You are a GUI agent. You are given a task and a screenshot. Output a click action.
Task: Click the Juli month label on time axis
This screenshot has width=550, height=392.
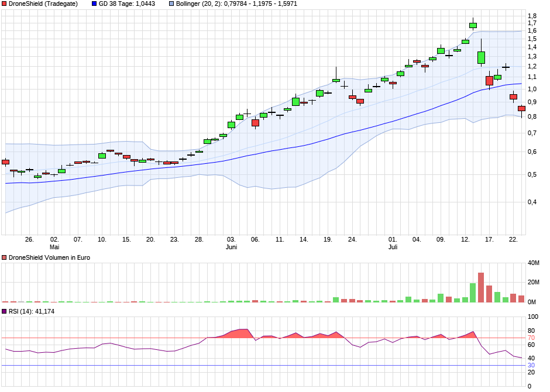(393, 247)
